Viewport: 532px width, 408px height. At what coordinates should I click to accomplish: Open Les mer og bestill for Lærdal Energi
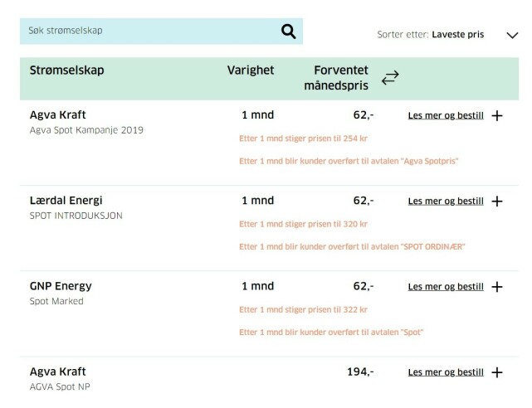[x=446, y=202]
